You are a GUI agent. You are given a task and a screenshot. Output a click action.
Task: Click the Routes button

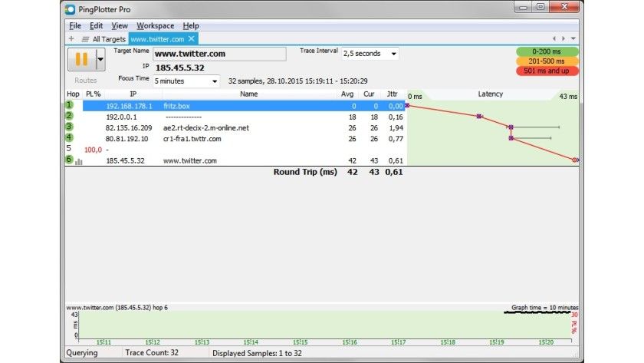[86, 80]
